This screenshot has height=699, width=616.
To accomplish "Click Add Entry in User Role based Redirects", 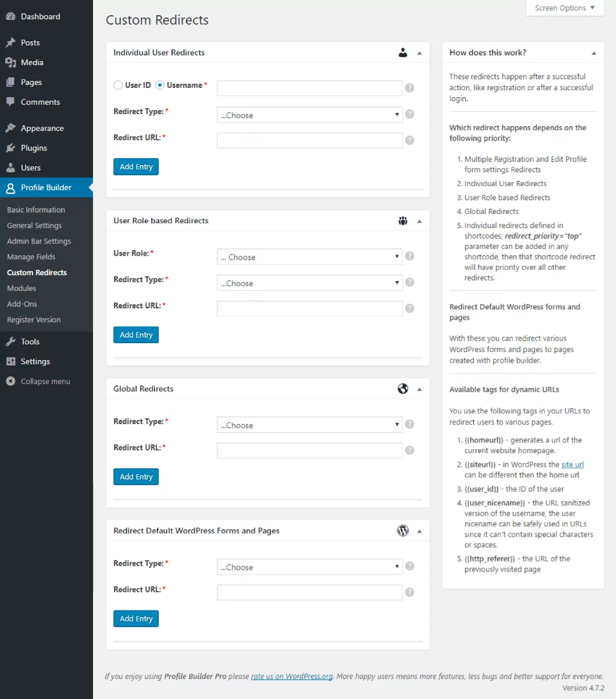I will [x=136, y=335].
